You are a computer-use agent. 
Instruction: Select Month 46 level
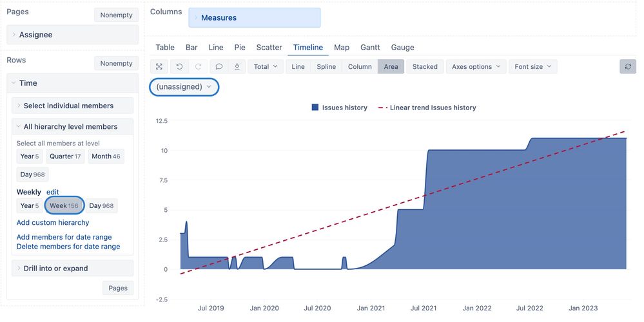tap(106, 156)
